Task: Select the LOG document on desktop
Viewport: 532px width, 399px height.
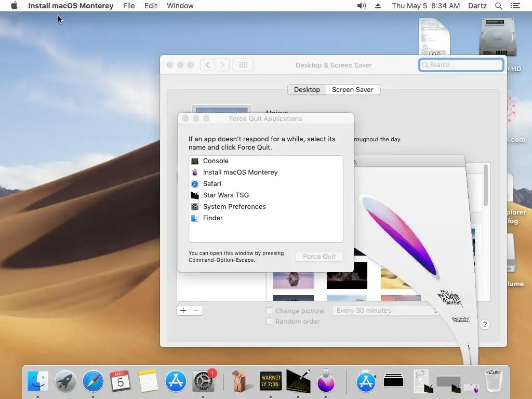Action: tap(435, 37)
